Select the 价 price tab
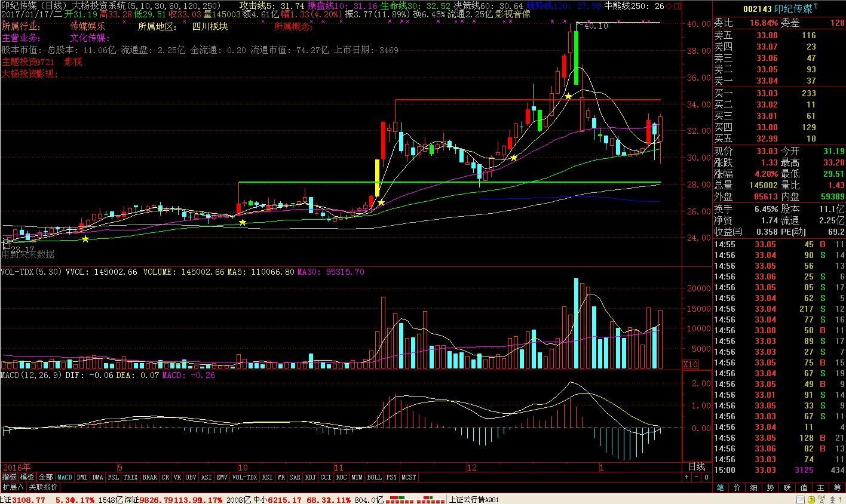The height and width of the screenshot is (504, 846). pyautogui.click(x=737, y=487)
